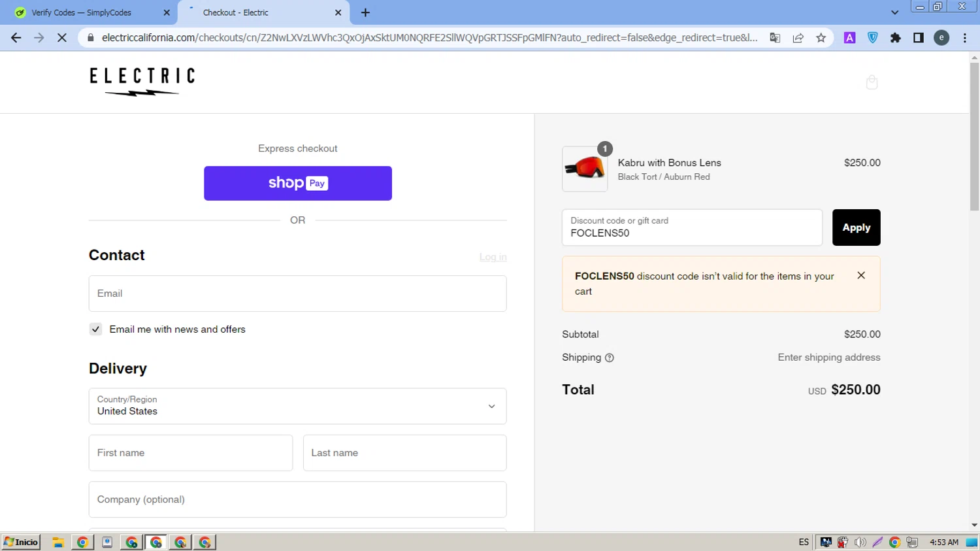Click the First name field
980x551 pixels.
click(x=190, y=453)
